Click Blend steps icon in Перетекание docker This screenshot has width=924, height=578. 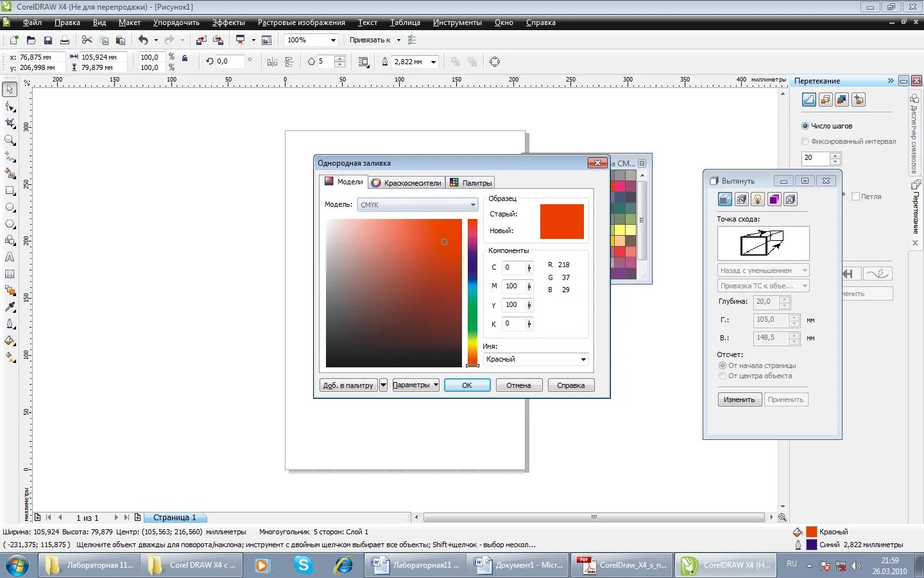tap(809, 100)
